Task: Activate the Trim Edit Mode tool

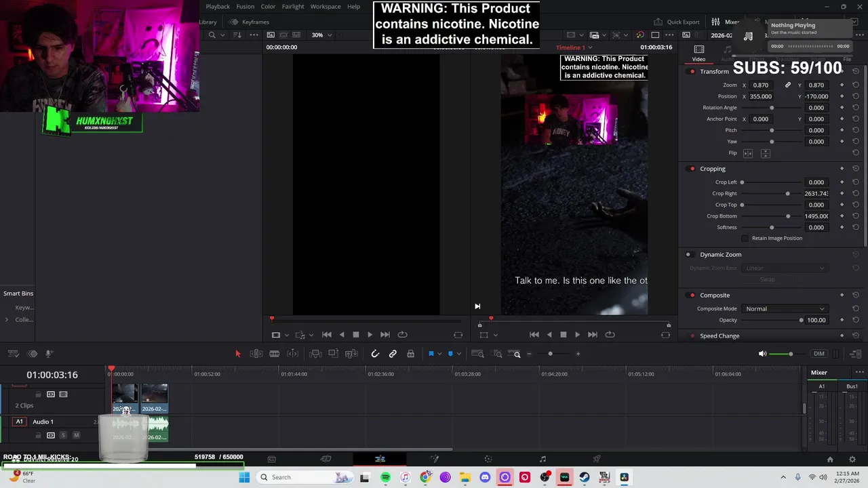Action: [256, 354]
